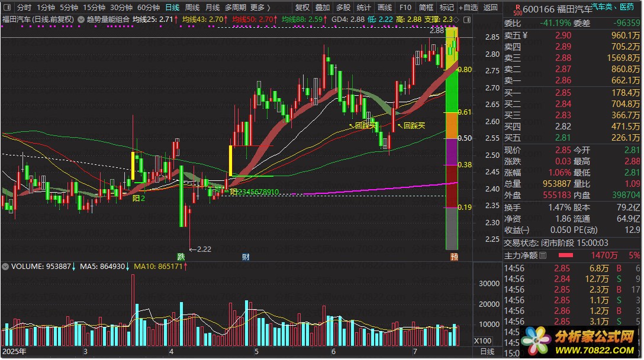Select the 周线 weekly chart tab

coord(192,7)
